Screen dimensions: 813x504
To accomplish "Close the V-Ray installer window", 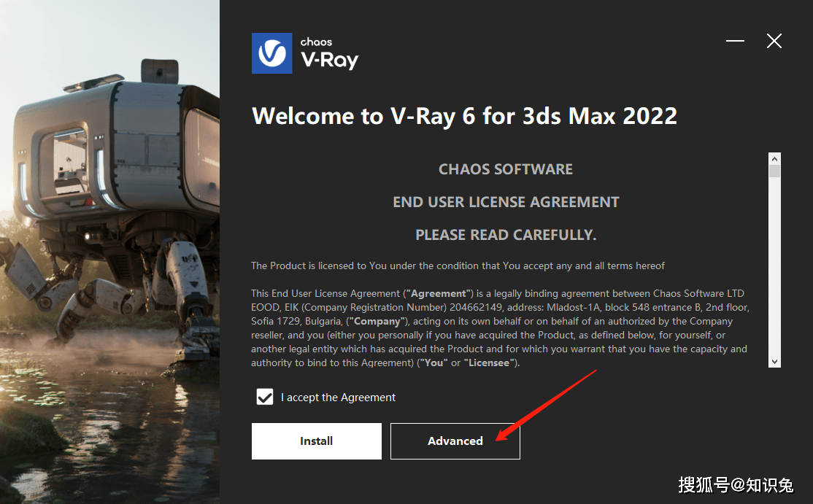I will pos(774,41).
